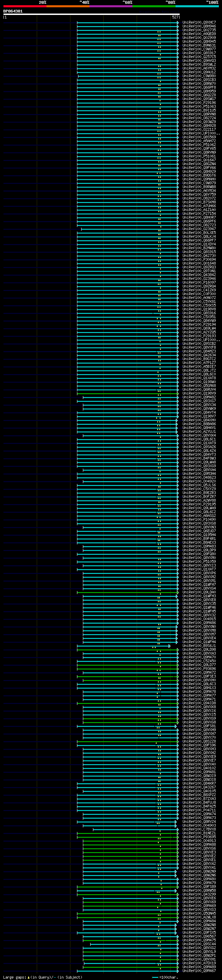Click the cyan ~100% identity color segment
Screen dimensions: 222x980
[x=197, y=6]
